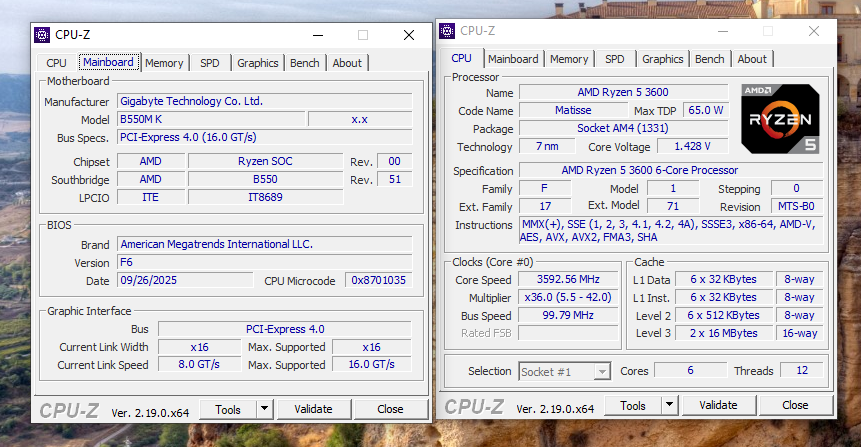861x447 pixels.
Task: Click BIOS date 09/26/2025
Action: pyautogui.click(x=185, y=281)
